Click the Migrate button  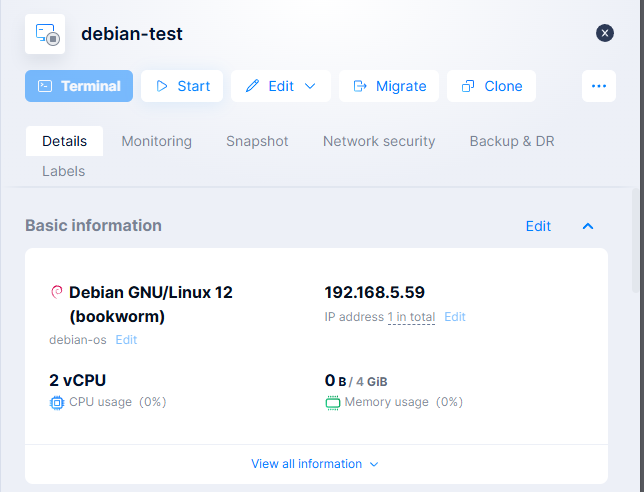[389, 86]
